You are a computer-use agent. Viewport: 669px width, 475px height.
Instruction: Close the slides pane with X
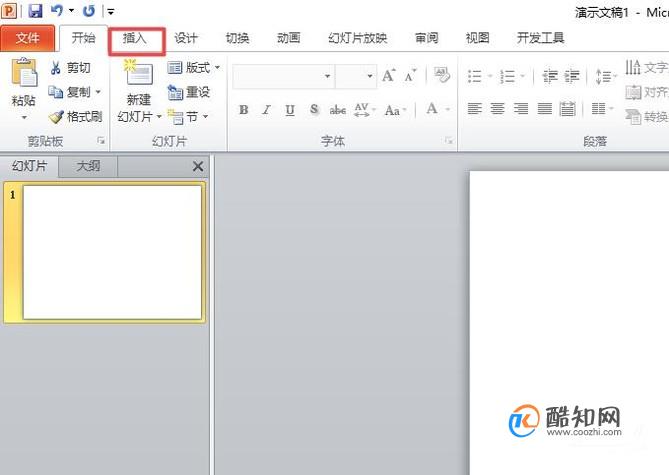[198, 166]
